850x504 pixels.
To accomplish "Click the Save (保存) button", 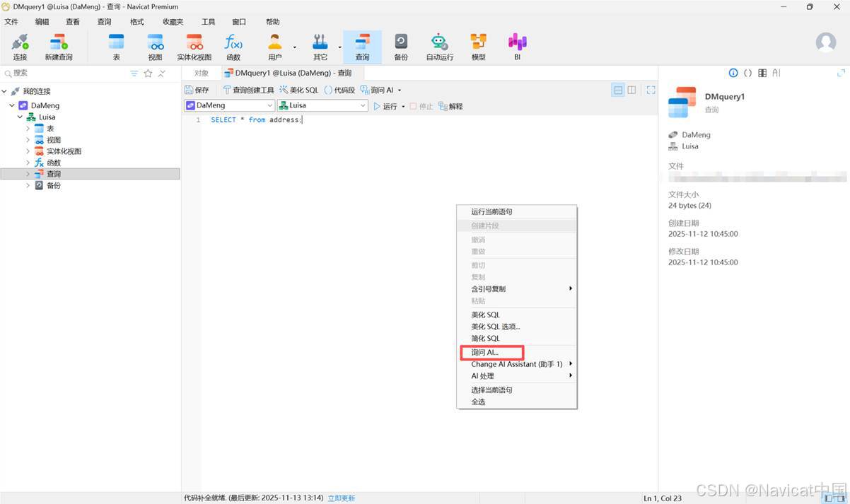I will click(x=197, y=90).
